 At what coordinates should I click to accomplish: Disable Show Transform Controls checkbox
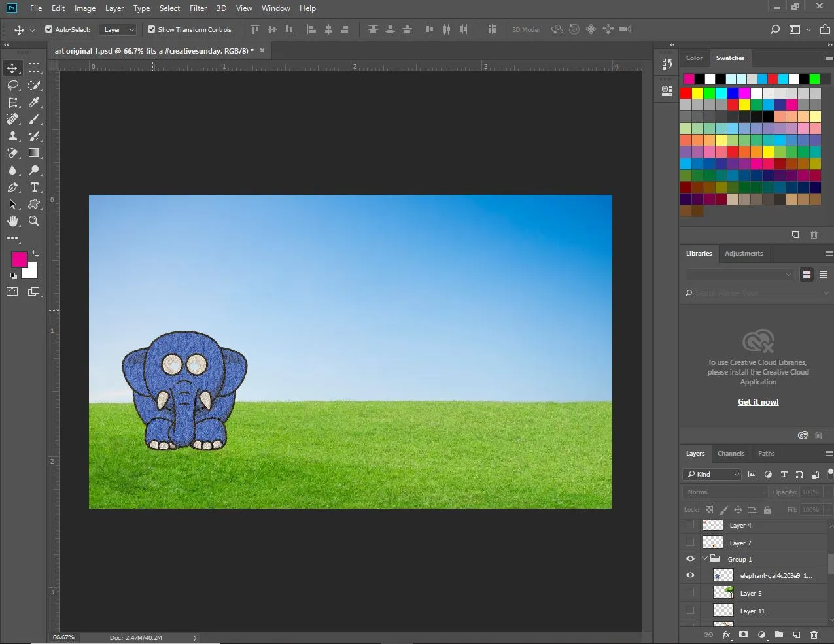[x=152, y=29]
